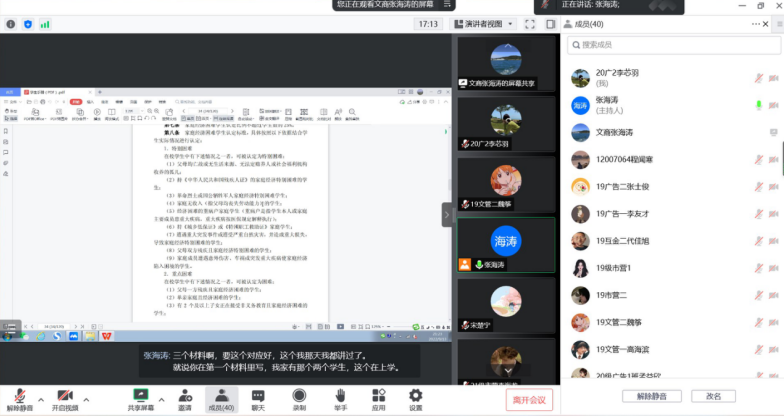Click the unmute microphone icon (解除静音)
This screenshot has height=419, width=784.
click(x=18, y=396)
